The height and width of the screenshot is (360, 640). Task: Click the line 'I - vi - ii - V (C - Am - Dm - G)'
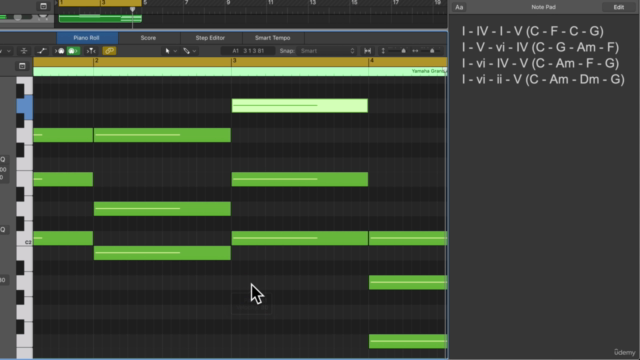pos(543,79)
